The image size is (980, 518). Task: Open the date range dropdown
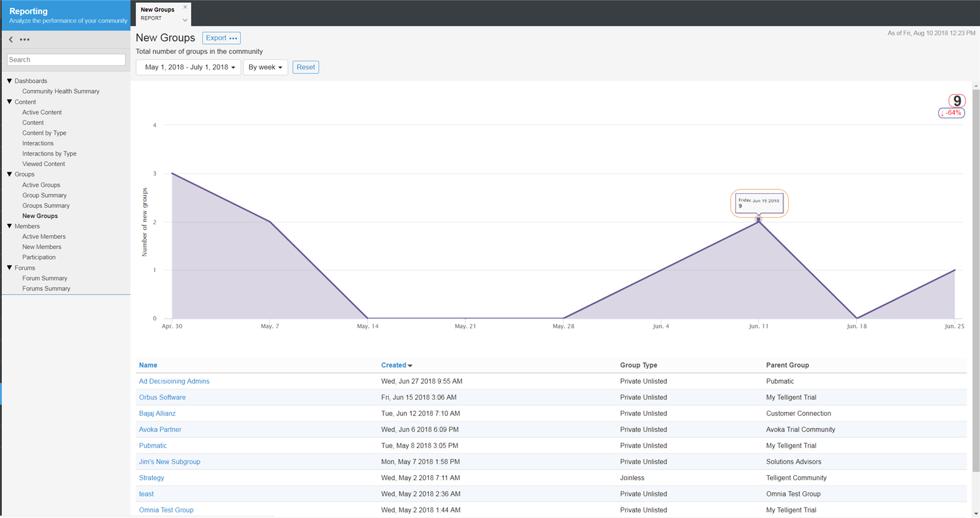click(189, 67)
